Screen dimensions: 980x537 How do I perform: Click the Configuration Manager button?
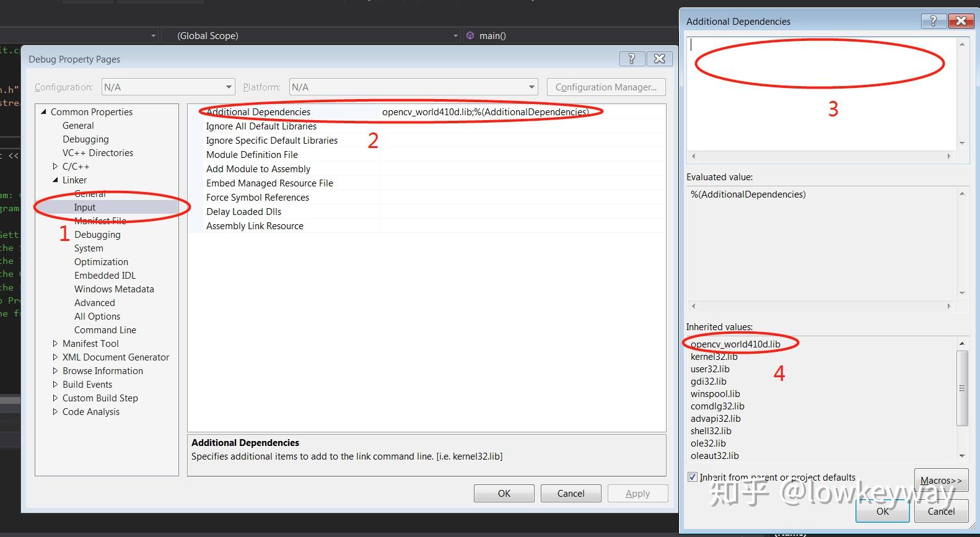coord(606,87)
